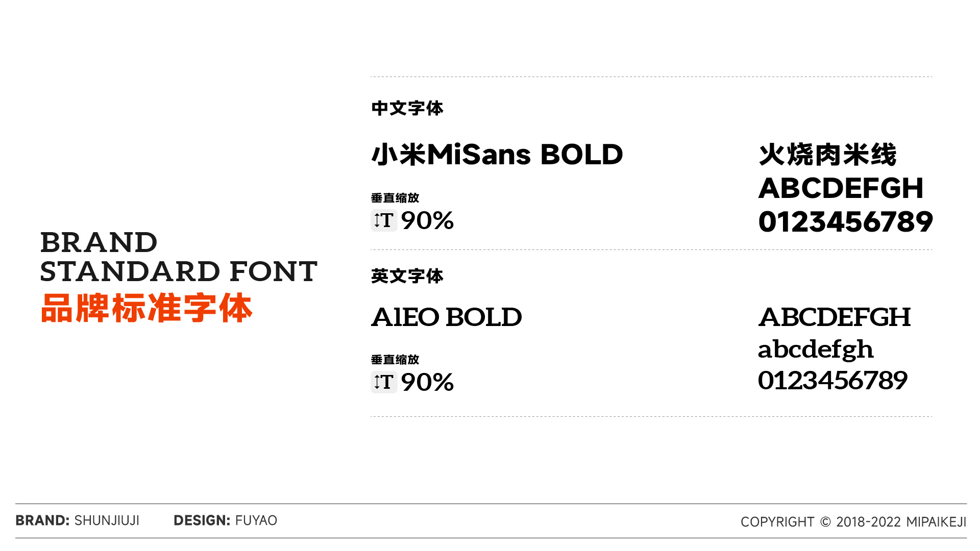Image resolution: width=980 pixels, height=551 pixels.
Task: Click the sans-serif ABCDEFGH sample line
Action: tap(841, 188)
